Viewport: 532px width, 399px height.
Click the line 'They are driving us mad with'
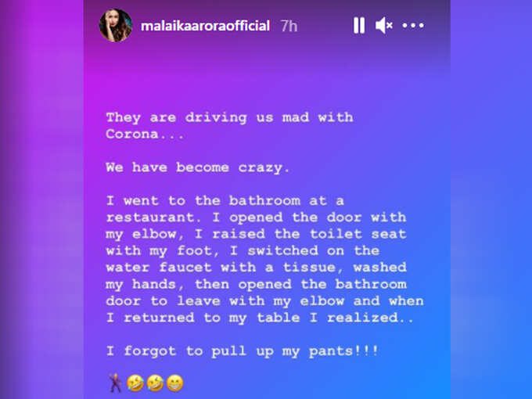[230, 117]
